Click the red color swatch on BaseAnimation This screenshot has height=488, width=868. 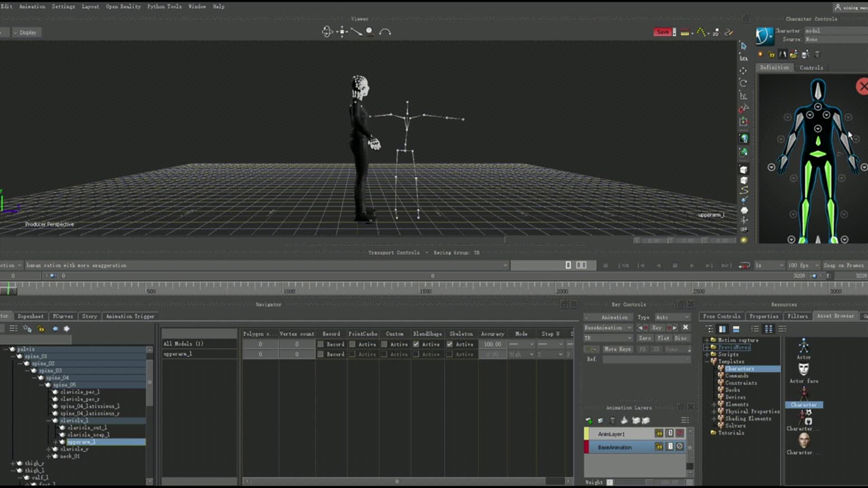pyautogui.click(x=587, y=447)
